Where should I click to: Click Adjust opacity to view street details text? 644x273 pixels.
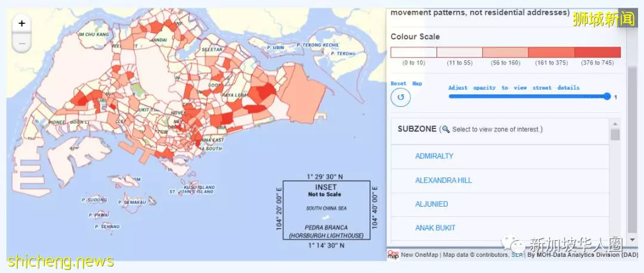(514, 88)
